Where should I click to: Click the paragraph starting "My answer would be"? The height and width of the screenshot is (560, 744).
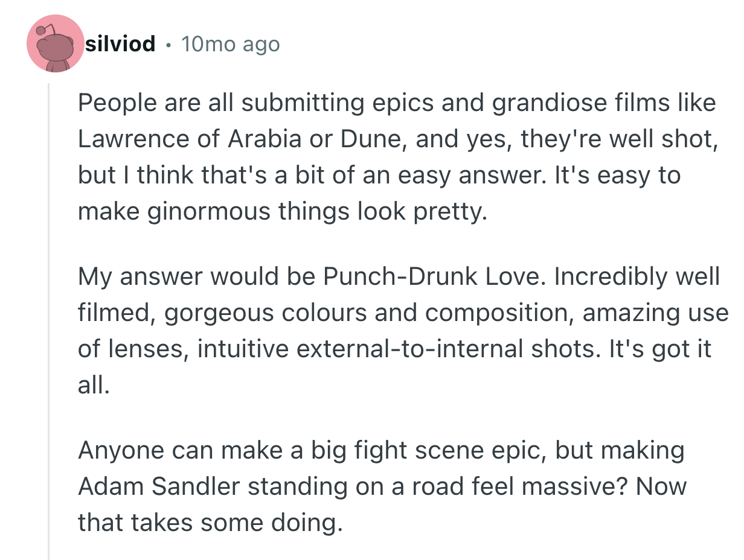click(399, 331)
